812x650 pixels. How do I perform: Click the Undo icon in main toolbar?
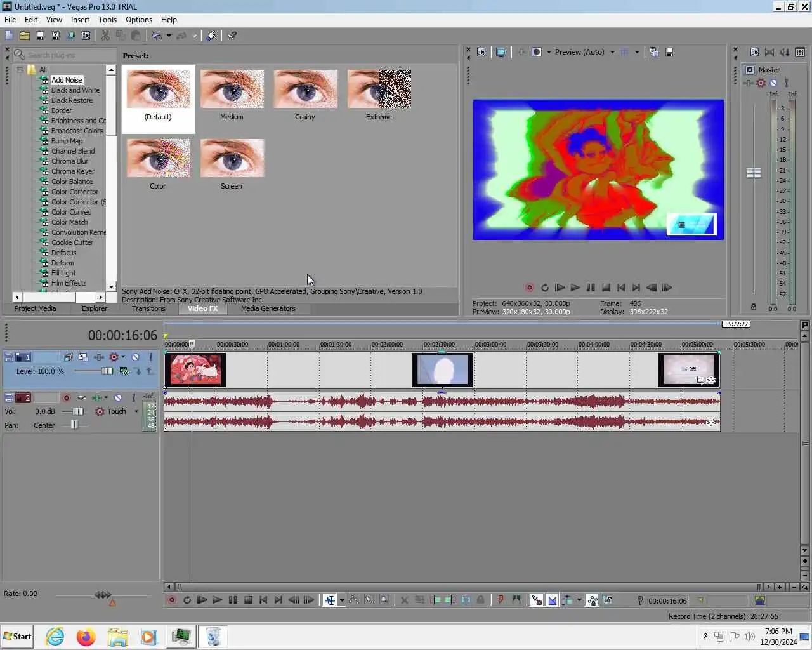coord(157,36)
